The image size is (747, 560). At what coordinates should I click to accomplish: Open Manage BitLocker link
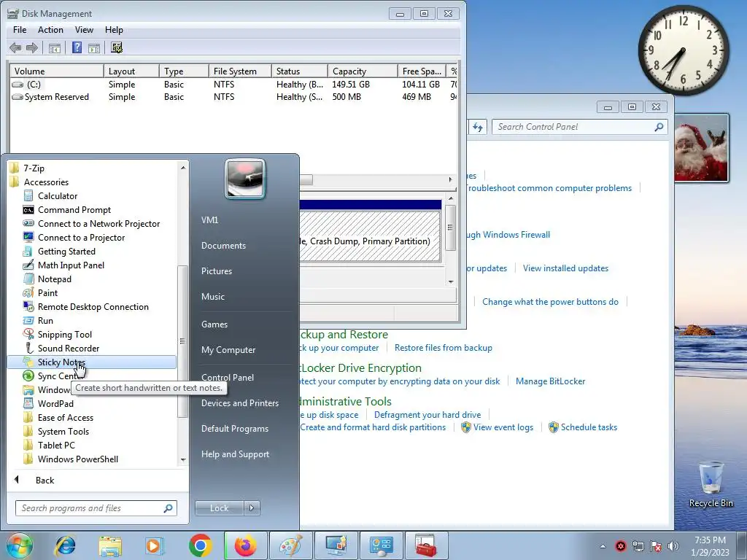pyautogui.click(x=550, y=381)
